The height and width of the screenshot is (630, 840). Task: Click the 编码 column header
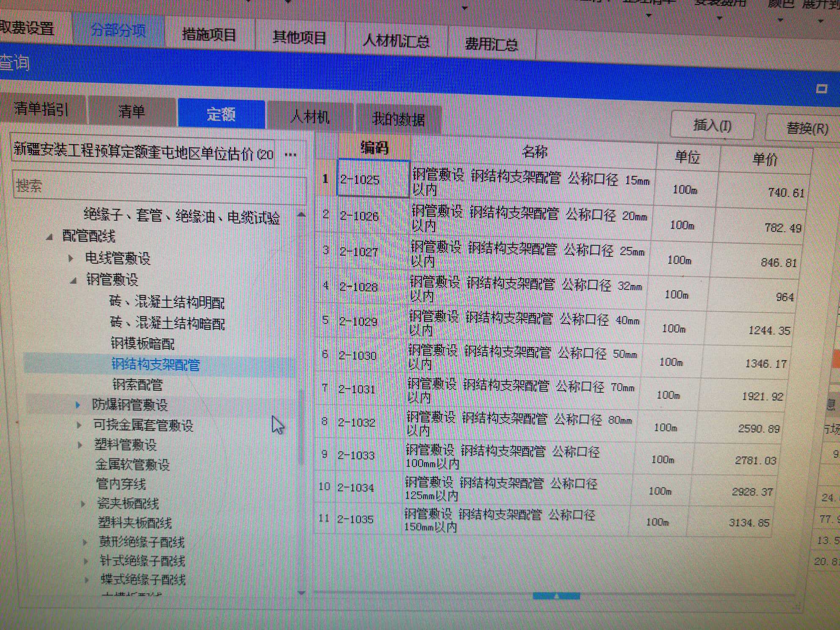point(374,147)
